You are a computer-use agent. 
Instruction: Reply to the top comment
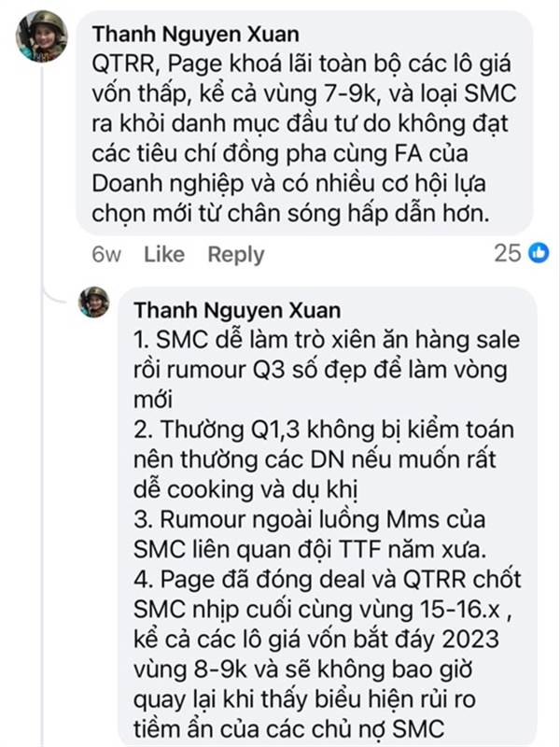click(236, 254)
